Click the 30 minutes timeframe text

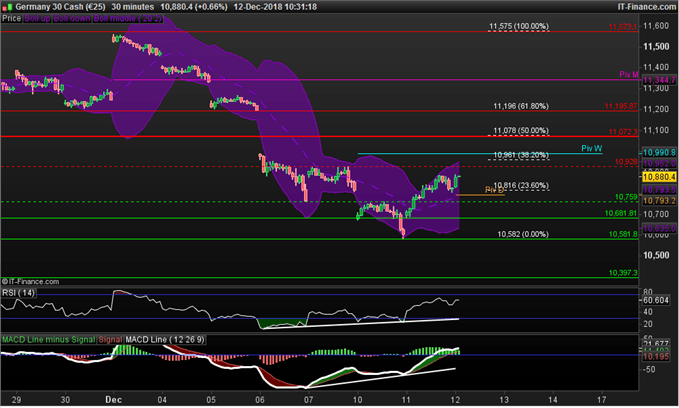click(x=133, y=7)
